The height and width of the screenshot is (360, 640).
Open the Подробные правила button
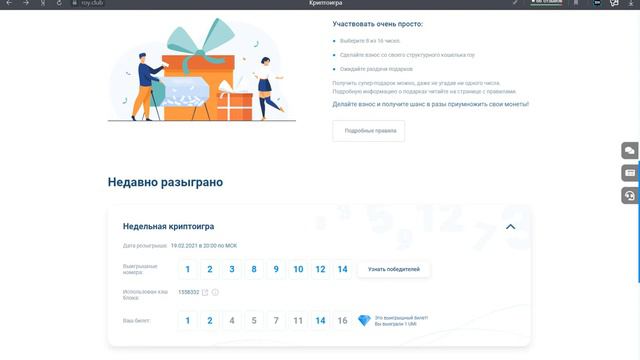369,131
